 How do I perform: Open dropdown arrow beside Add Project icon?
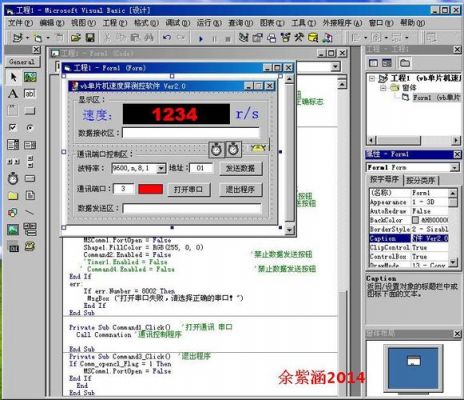pos(27,38)
